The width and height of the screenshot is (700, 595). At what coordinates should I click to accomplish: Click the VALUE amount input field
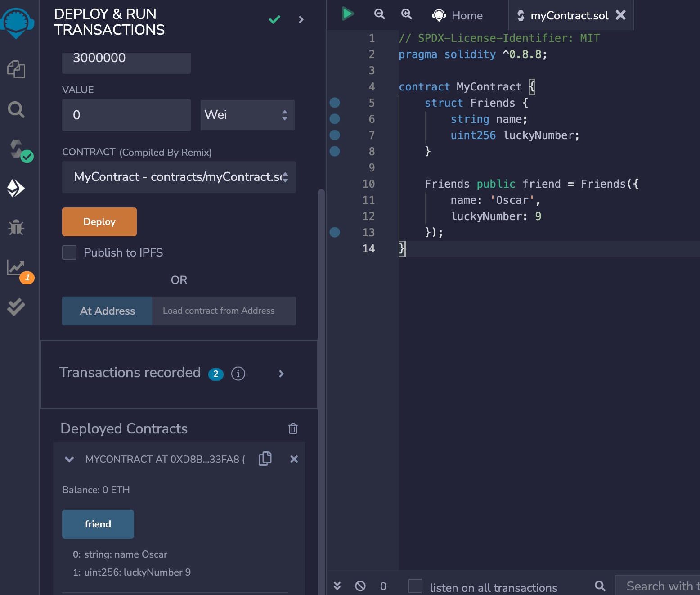point(126,115)
